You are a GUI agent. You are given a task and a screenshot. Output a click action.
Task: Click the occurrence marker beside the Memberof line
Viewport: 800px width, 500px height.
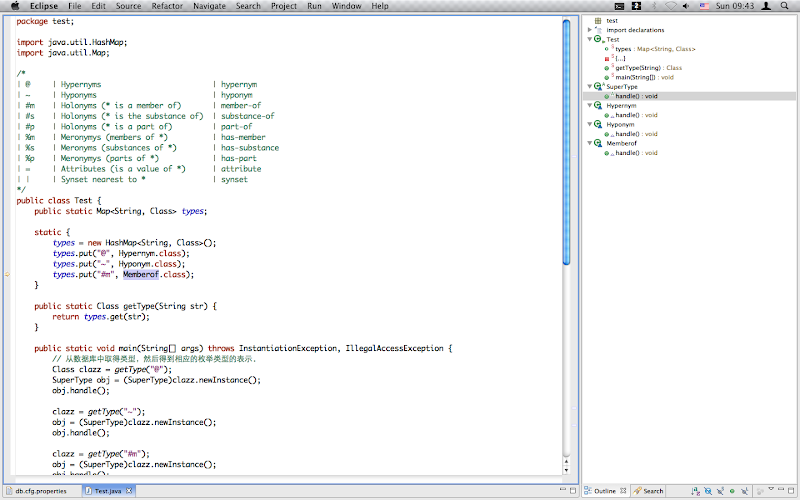[8, 274]
